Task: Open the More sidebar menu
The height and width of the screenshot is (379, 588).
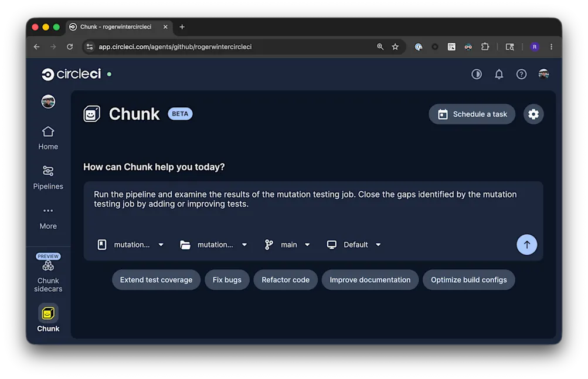Action: (x=48, y=218)
